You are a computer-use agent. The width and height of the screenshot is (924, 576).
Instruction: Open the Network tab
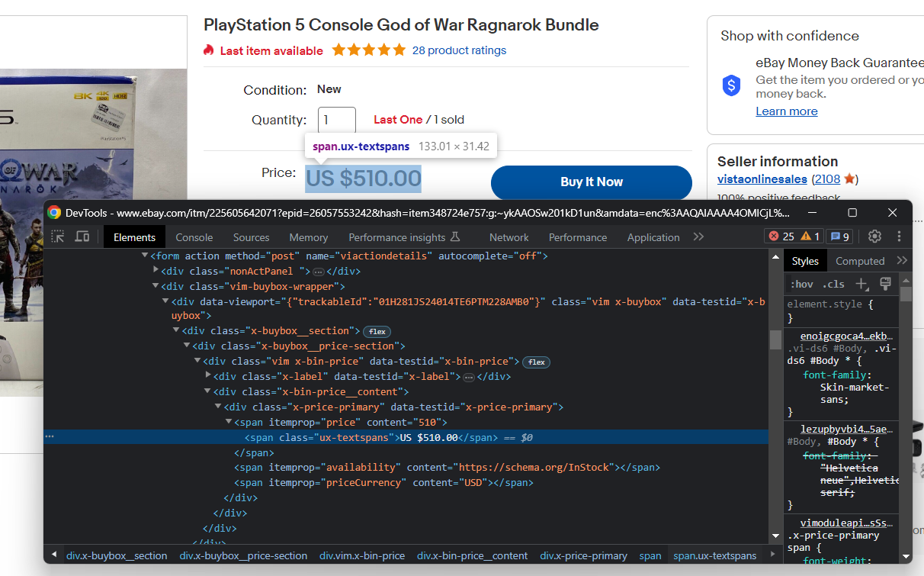[x=509, y=237]
